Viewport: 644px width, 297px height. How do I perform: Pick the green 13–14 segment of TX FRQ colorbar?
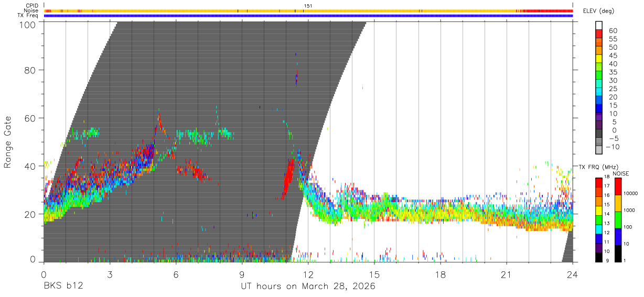[x=599, y=220]
